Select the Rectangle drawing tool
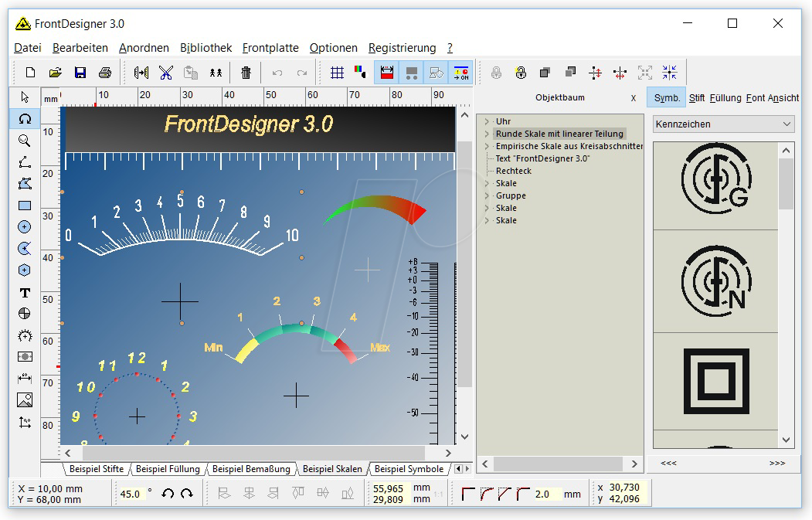 tap(24, 205)
